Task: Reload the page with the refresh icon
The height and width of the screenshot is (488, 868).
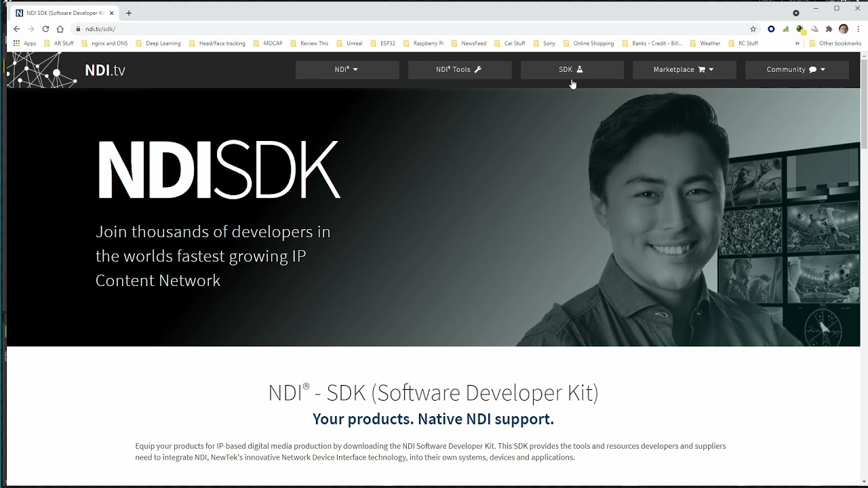Action: click(45, 29)
